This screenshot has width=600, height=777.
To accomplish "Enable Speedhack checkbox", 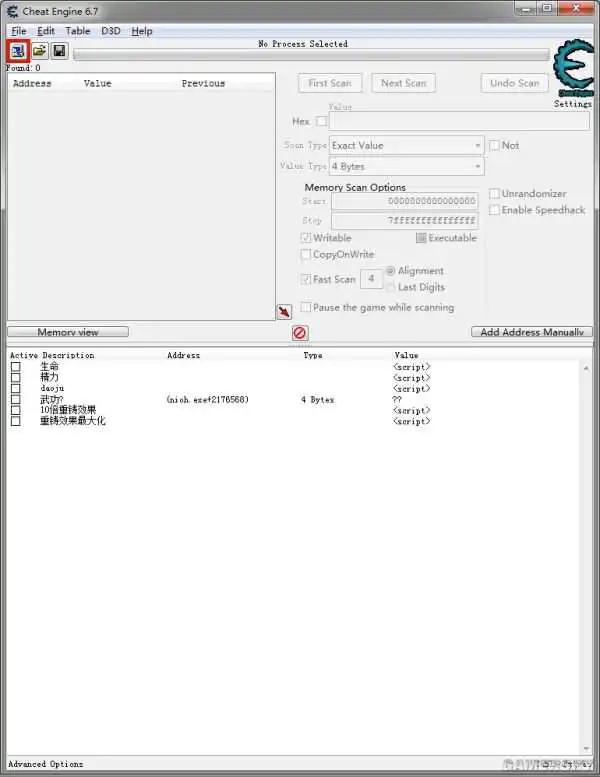I will click(x=494, y=210).
